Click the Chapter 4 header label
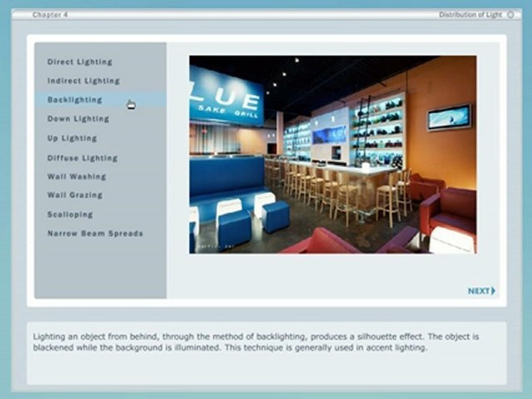532x399 pixels. [x=50, y=14]
